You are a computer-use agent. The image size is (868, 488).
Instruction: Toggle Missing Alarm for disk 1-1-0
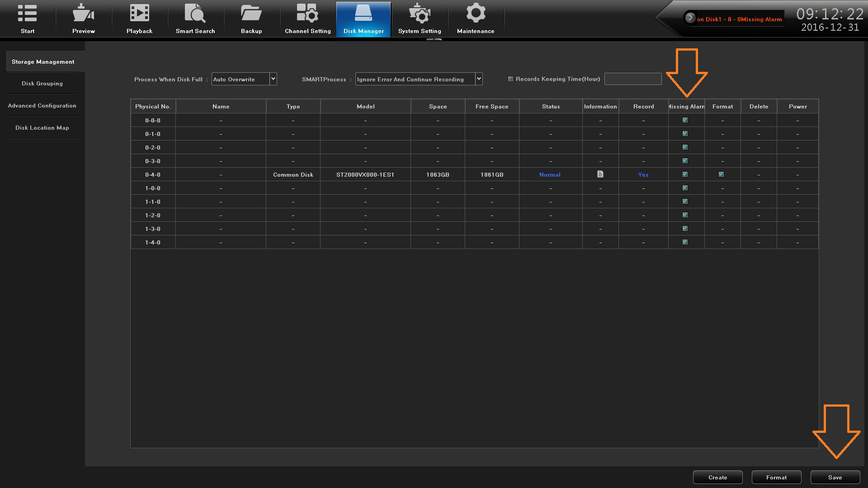coord(685,201)
